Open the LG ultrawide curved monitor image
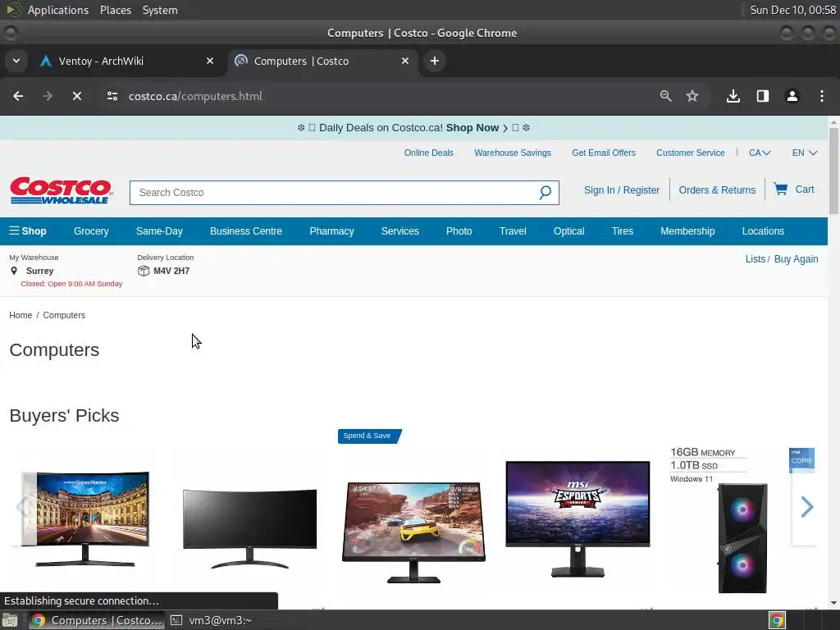840x630 pixels. point(249,528)
